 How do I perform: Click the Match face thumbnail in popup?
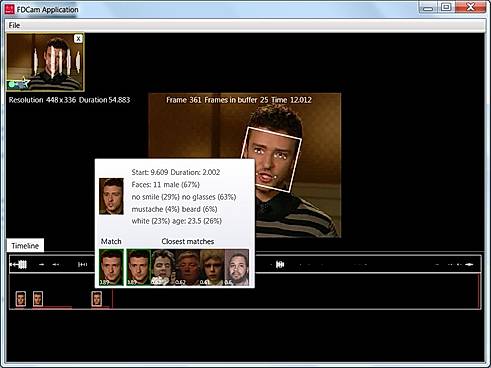(x=111, y=267)
